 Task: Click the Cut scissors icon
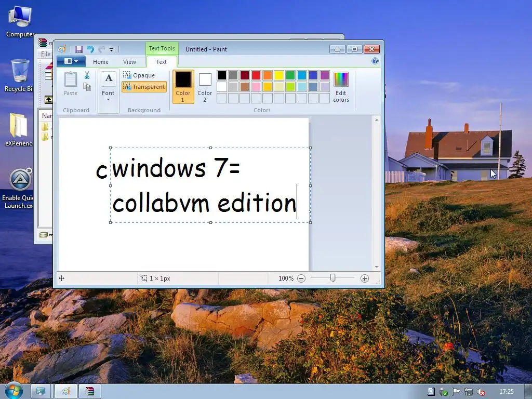click(87, 75)
